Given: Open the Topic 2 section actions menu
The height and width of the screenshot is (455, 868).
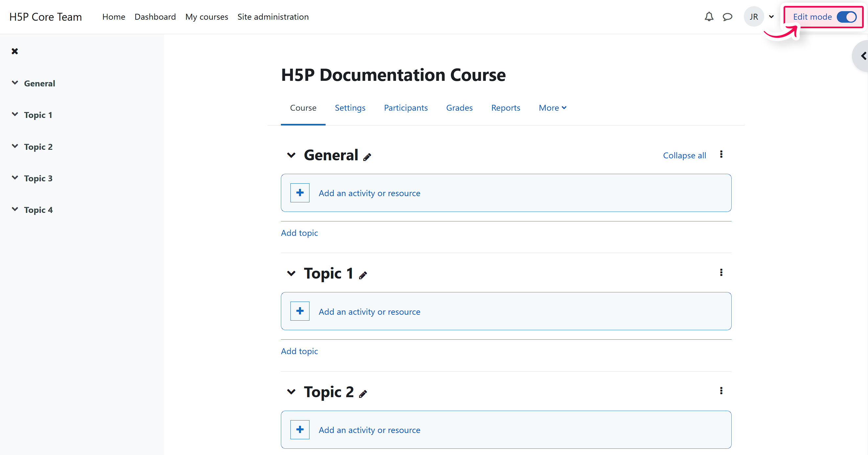Looking at the screenshot, I should pos(721,391).
